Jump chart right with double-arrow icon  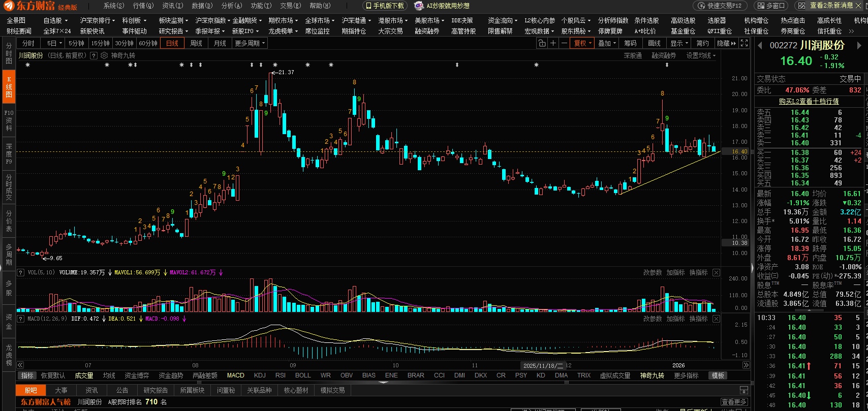[x=746, y=365]
